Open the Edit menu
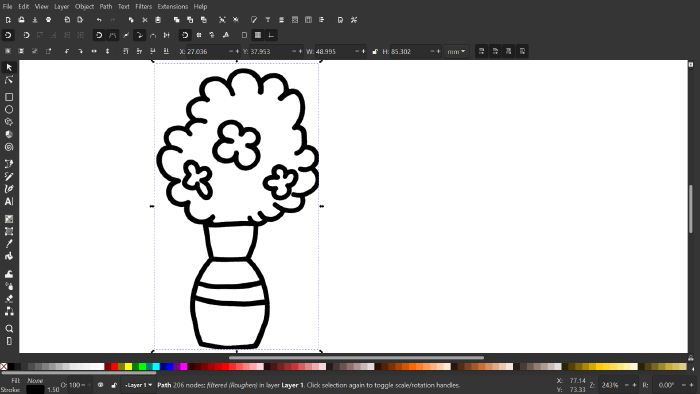 [x=24, y=7]
